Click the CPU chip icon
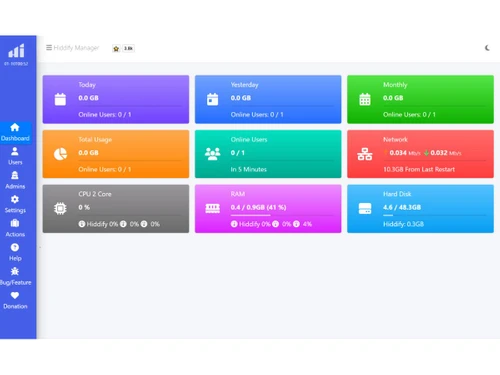 60,209
